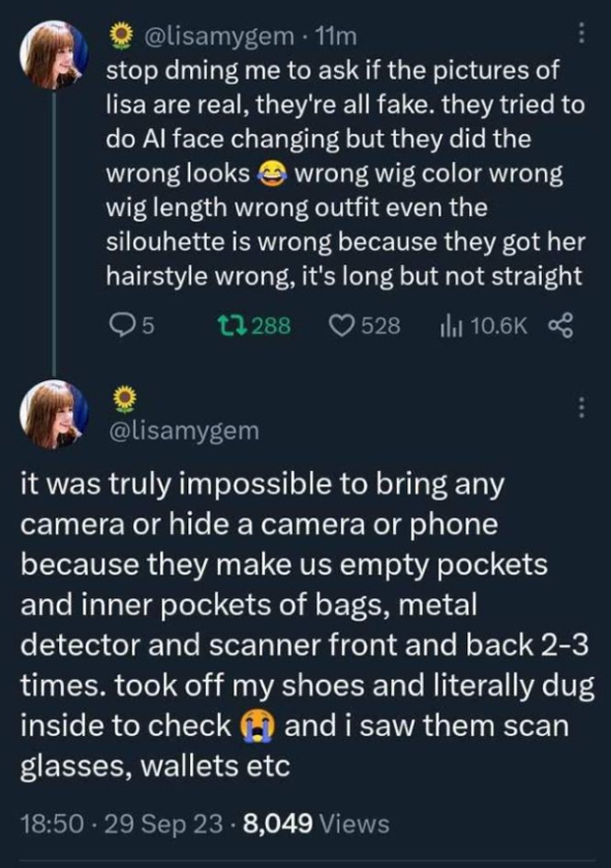Click the crying emoji in the lower tweet

coord(260,725)
